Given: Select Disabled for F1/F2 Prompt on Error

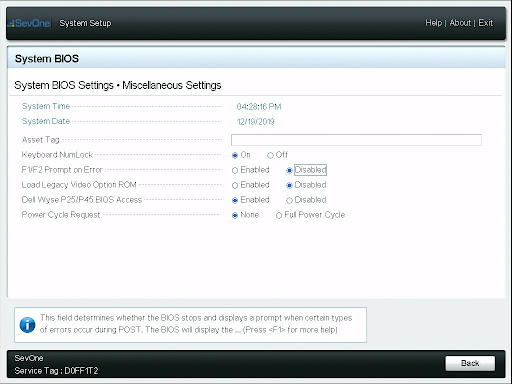Looking at the screenshot, I should (x=289, y=170).
